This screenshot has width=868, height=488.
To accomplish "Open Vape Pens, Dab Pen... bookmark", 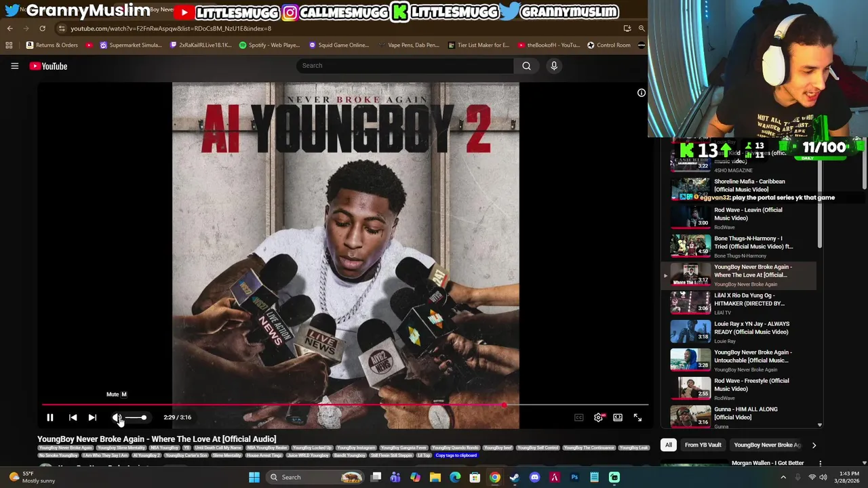I will [408, 45].
